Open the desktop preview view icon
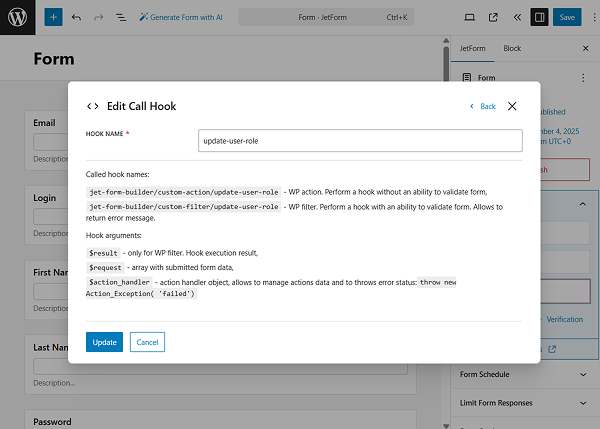This screenshot has height=429, width=600. (x=470, y=17)
